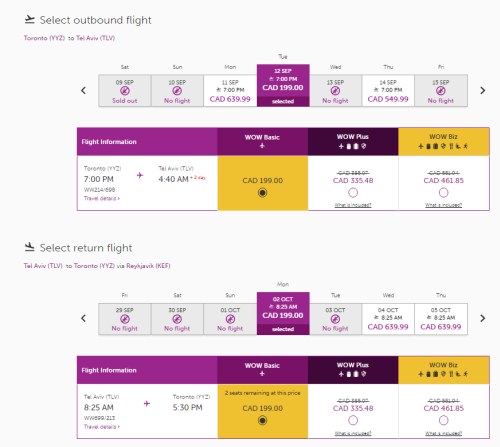Click the outbound takeoff plane icon
The width and height of the screenshot is (500, 447).
pyautogui.click(x=29, y=20)
